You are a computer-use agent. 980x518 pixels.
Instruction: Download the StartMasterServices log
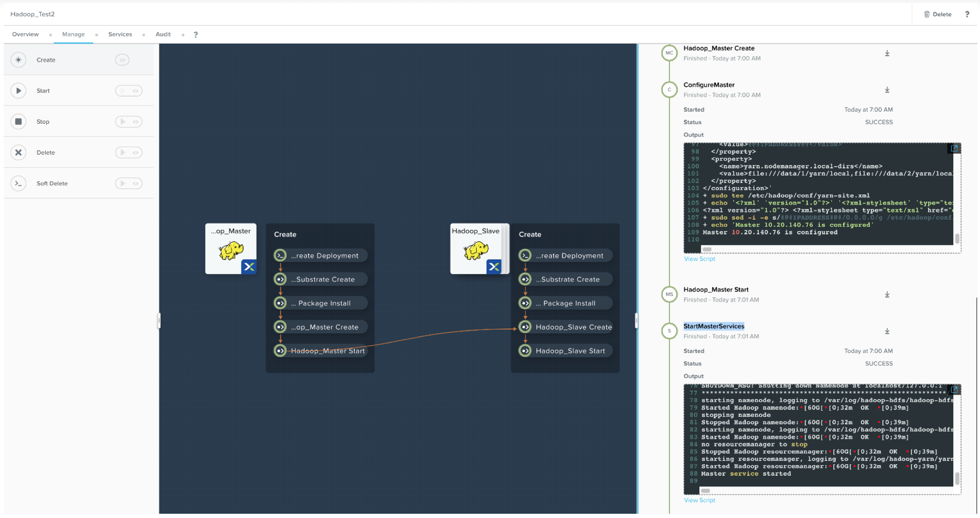click(x=887, y=331)
